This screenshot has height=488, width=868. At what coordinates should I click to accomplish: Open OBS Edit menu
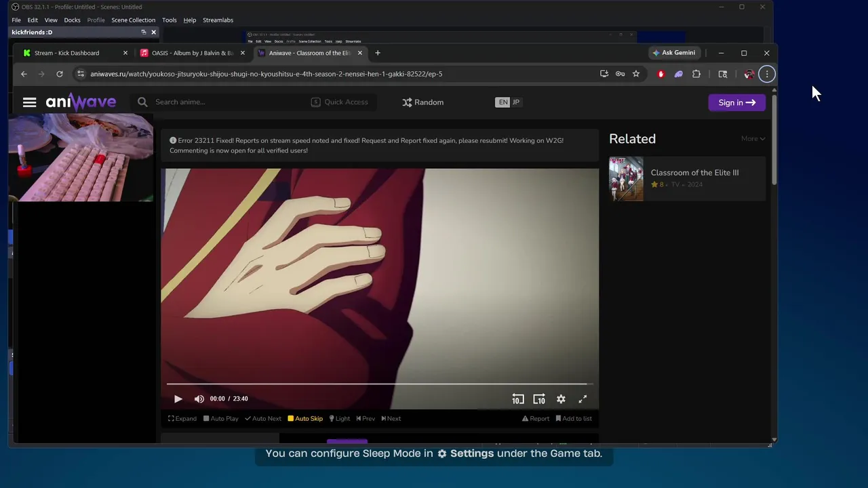33,20
